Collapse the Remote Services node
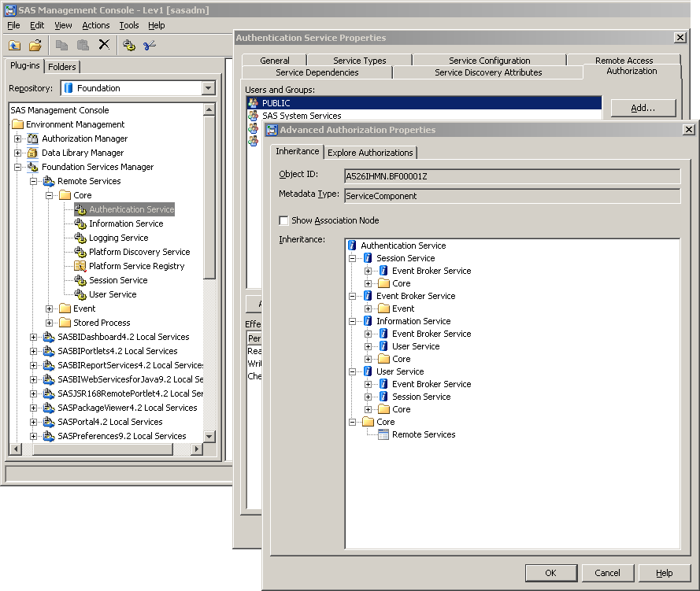700x591 pixels. (34, 182)
